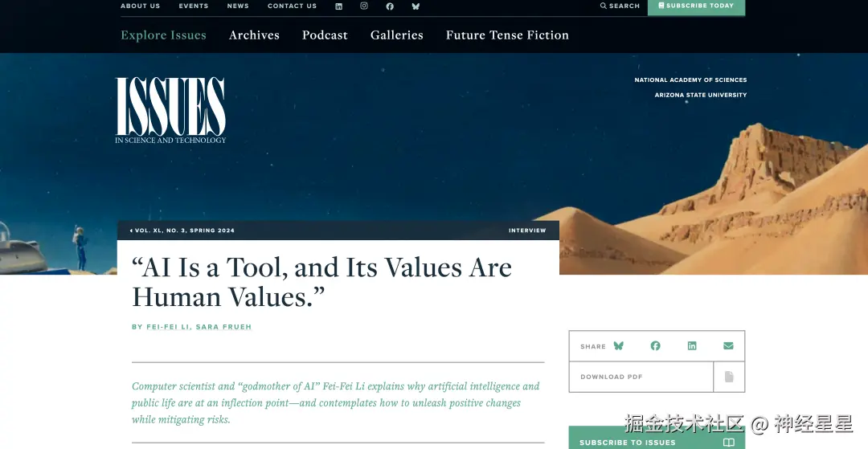This screenshot has width=868, height=449.
Task: Click the Issues in Science and Technology logo
Action: (x=170, y=110)
